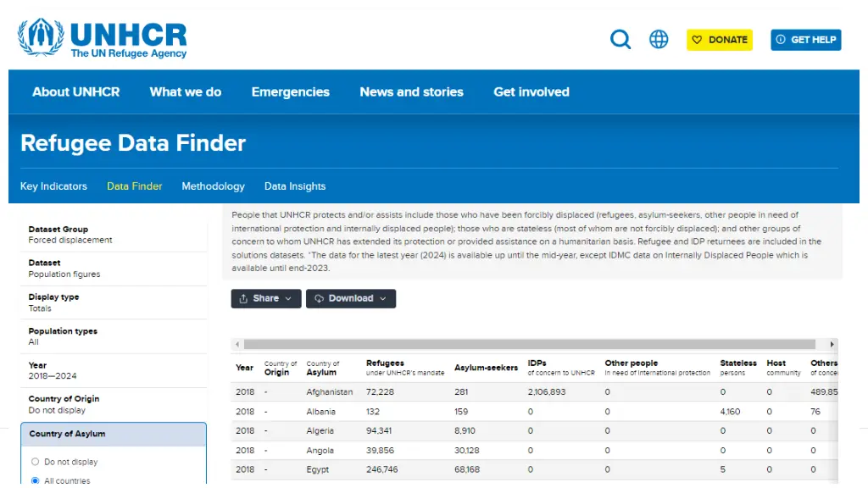The image size is (868, 488).
Task: Open the About UNHCR menu
Action: tap(75, 91)
